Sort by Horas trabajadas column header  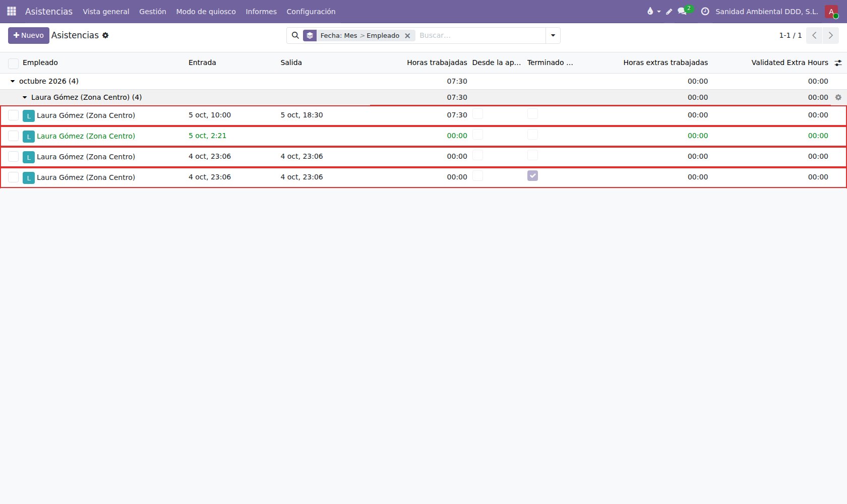(x=437, y=62)
